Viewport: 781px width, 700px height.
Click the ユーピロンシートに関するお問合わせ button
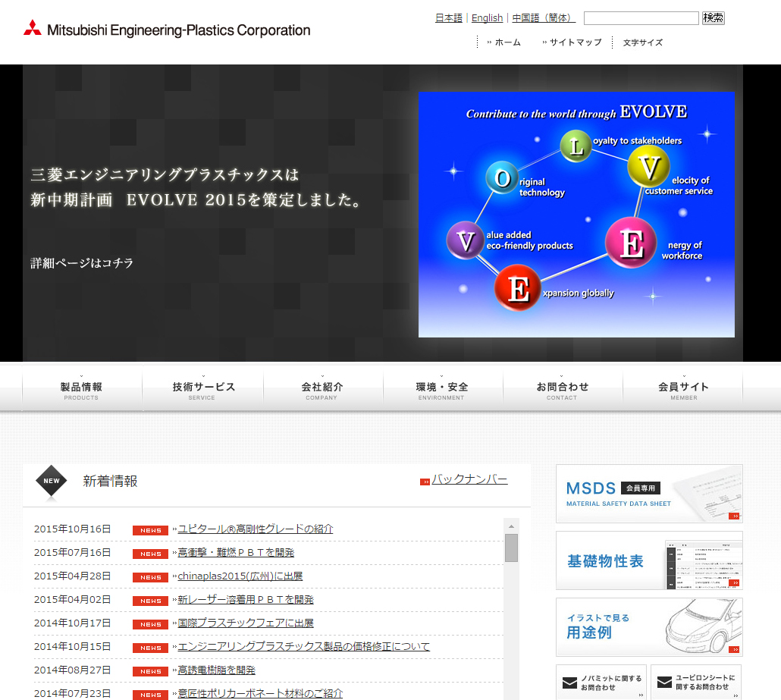pyautogui.click(x=696, y=682)
